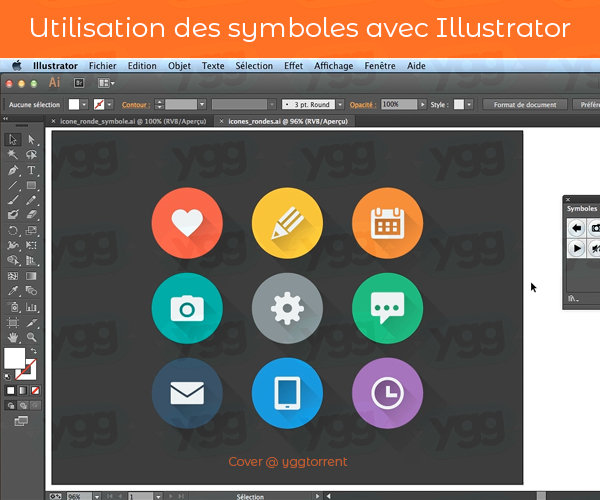
Task: Select the Pen tool
Action: (x=13, y=170)
